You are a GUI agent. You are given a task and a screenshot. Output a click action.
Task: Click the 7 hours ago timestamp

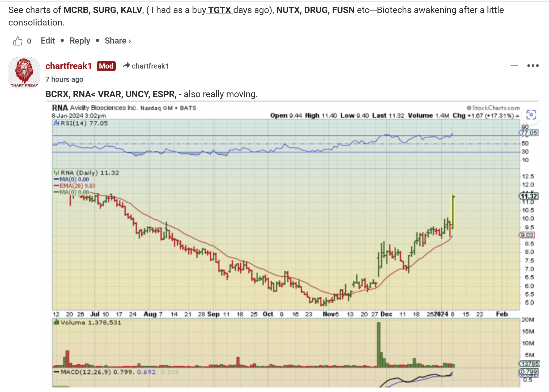tap(64, 79)
